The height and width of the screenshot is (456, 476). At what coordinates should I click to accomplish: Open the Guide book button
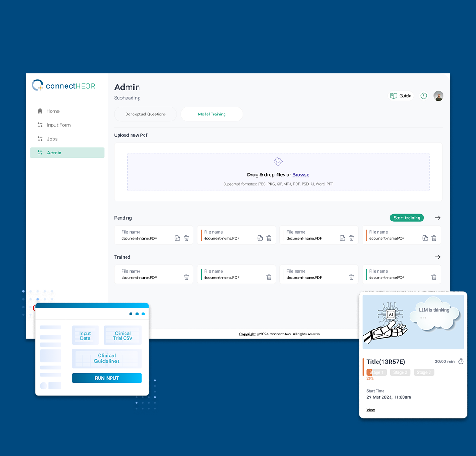(x=401, y=96)
